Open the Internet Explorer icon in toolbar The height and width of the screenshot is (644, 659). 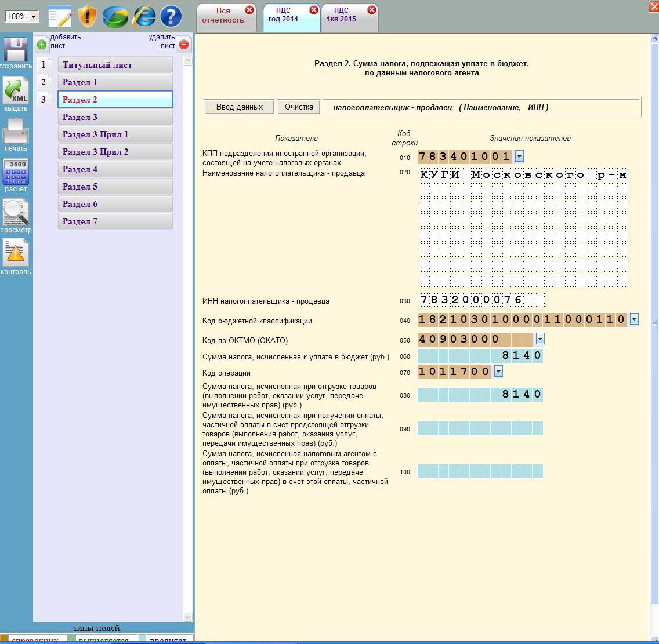point(144,16)
